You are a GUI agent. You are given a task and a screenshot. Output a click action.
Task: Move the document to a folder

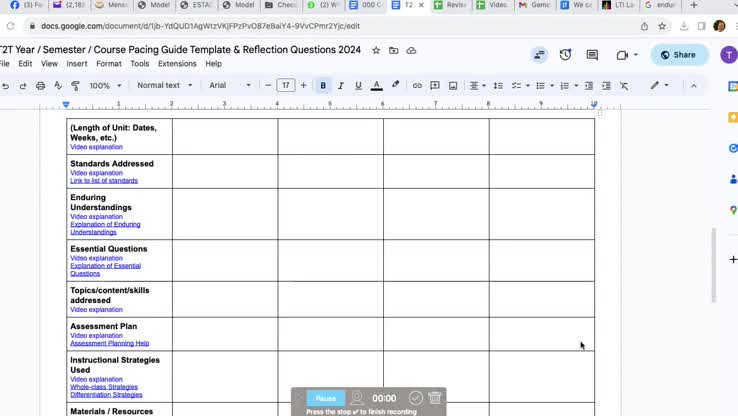click(x=393, y=50)
